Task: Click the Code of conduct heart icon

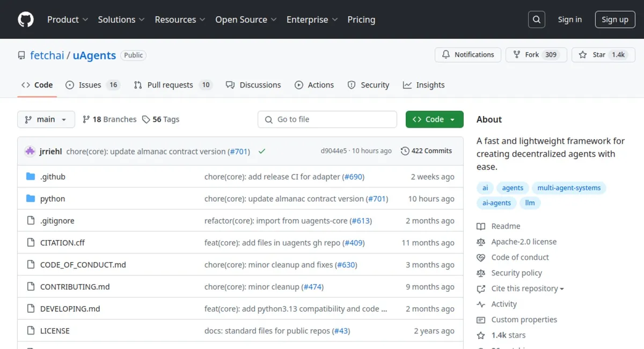Action: (481, 257)
